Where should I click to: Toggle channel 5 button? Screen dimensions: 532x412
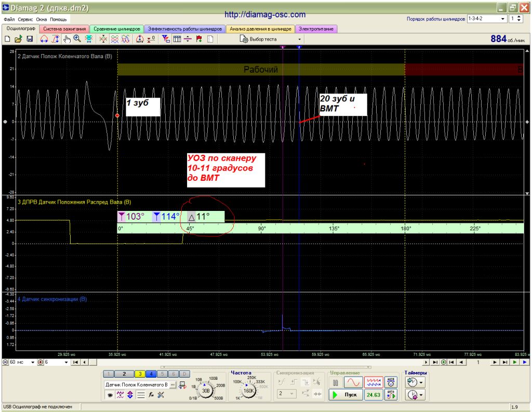(162, 374)
